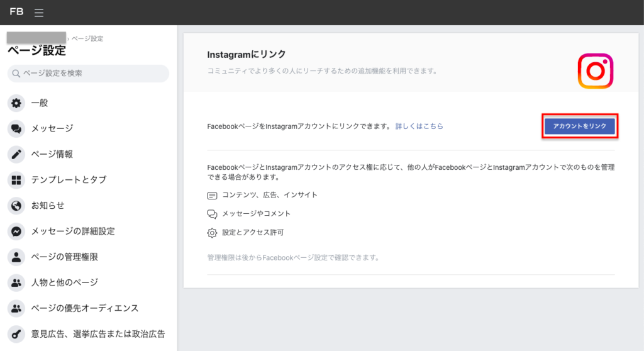Click the メッセージやコメント text

coord(257,214)
